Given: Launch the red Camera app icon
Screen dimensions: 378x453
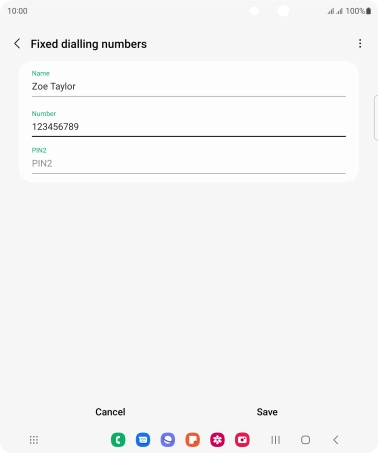Looking at the screenshot, I should (242, 440).
